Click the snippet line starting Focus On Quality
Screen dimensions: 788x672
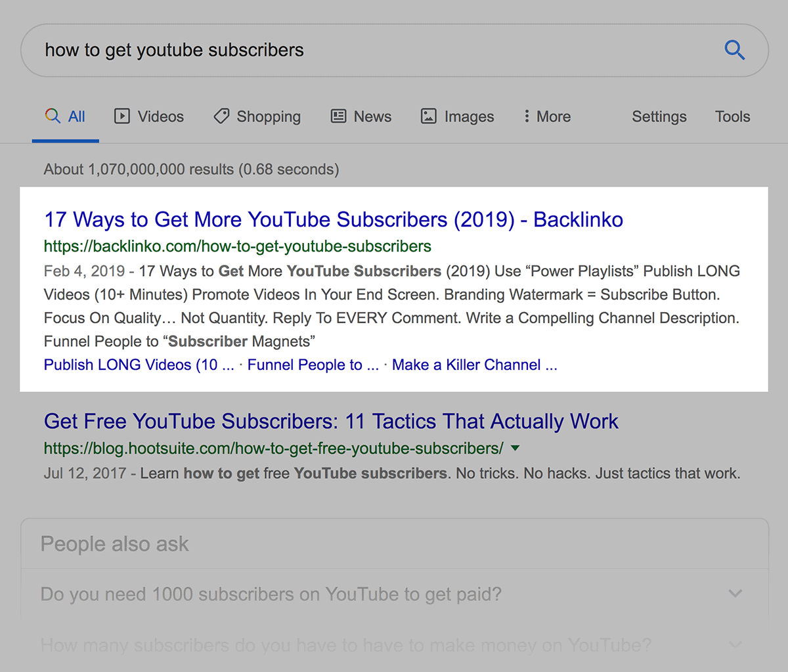pos(391,318)
